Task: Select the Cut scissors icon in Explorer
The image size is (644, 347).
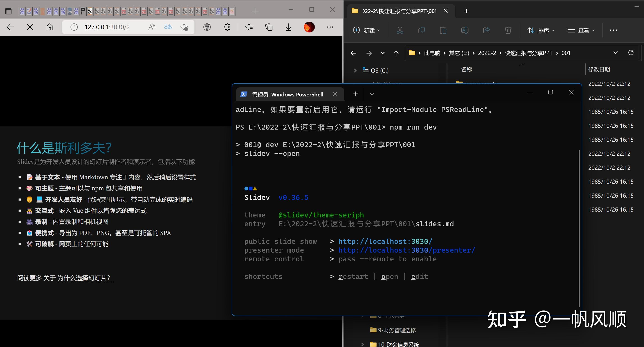Action: coord(400,30)
